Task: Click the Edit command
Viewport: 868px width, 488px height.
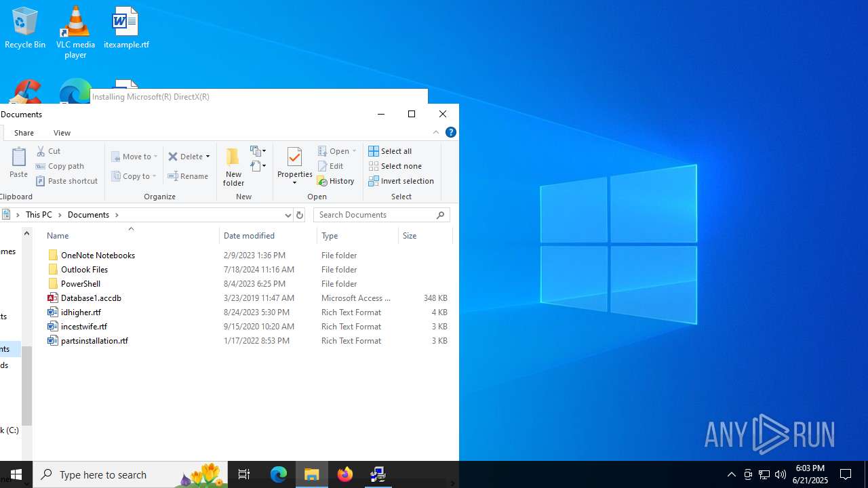Action: point(331,166)
